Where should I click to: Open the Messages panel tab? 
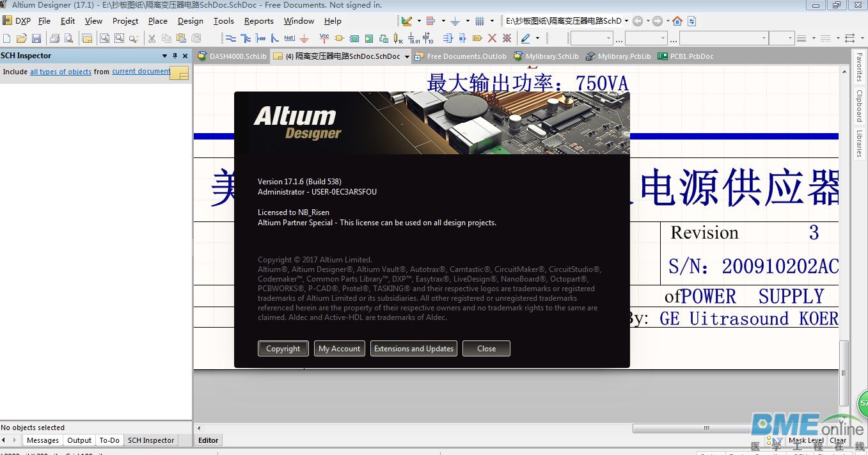coord(43,440)
